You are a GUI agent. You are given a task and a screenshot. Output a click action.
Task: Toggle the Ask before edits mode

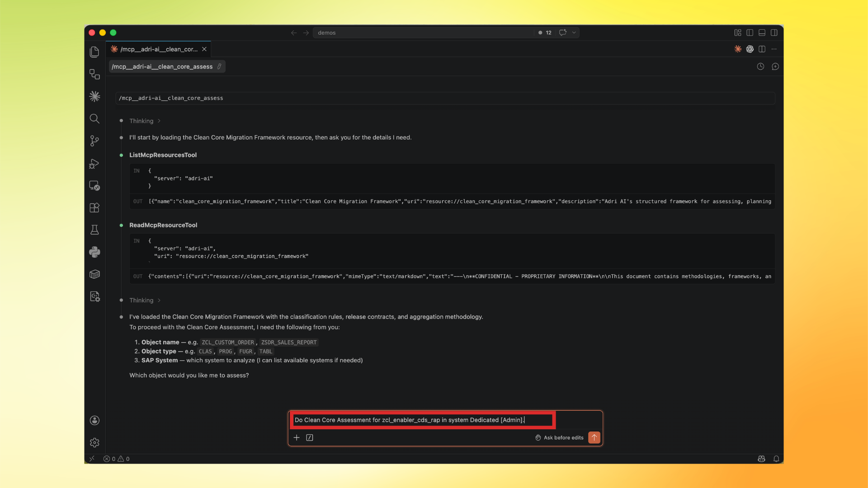(x=559, y=437)
